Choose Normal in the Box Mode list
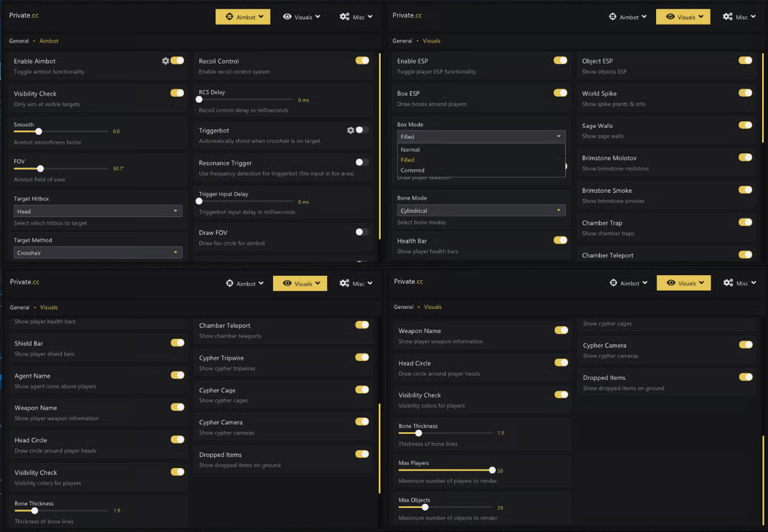The width and height of the screenshot is (768, 532). (410, 150)
